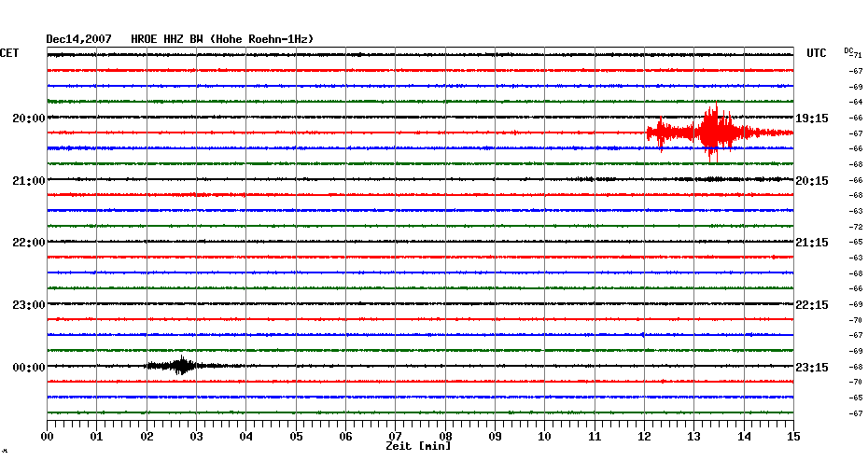Click the 21:15 UTC time label
This screenshot has width=868, height=461.
812,243
